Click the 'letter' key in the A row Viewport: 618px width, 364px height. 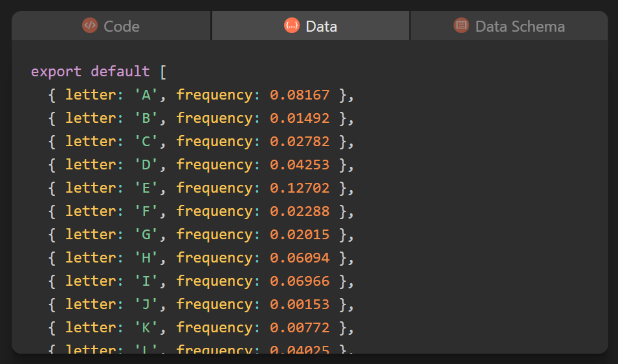pyautogui.click(x=91, y=95)
